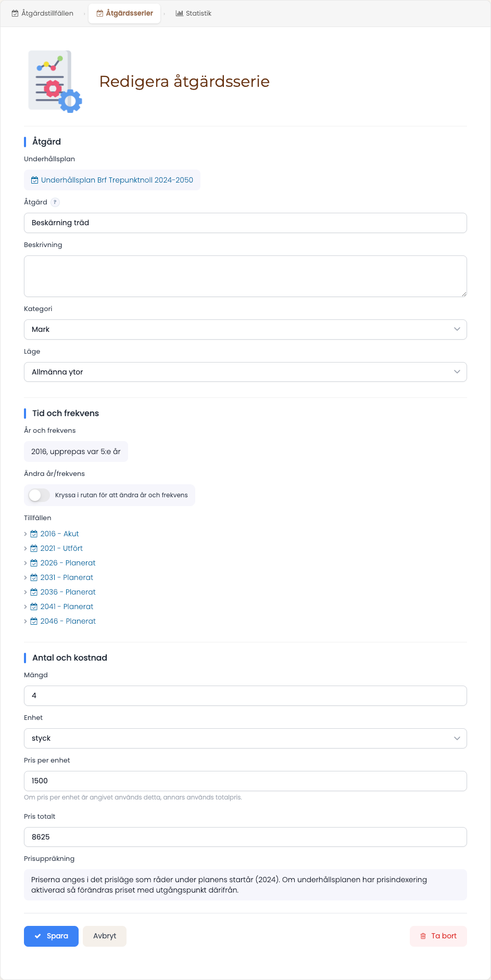
Task: Click the calendar icon next to 2016 - Akut
Action: coord(34,534)
